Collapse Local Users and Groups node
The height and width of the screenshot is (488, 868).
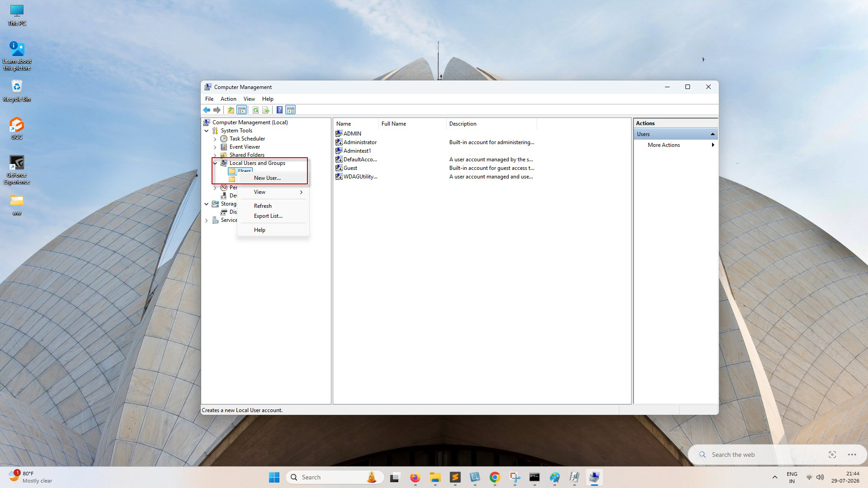click(215, 163)
